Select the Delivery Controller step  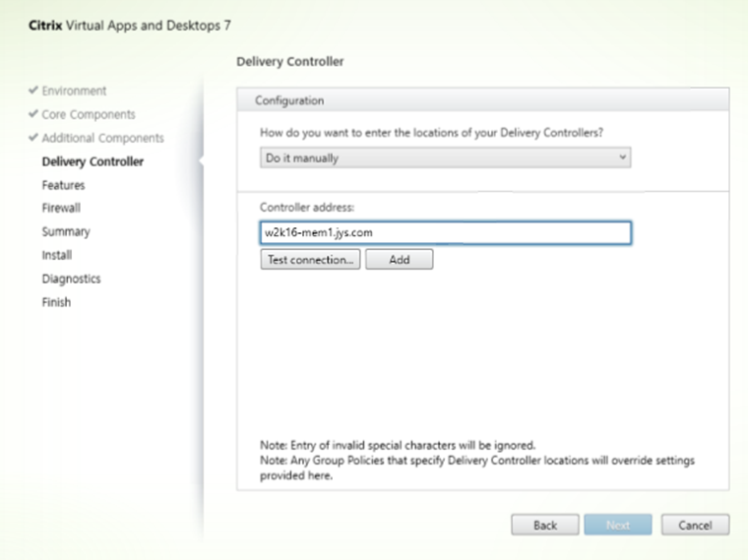click(x=93, y=161)
